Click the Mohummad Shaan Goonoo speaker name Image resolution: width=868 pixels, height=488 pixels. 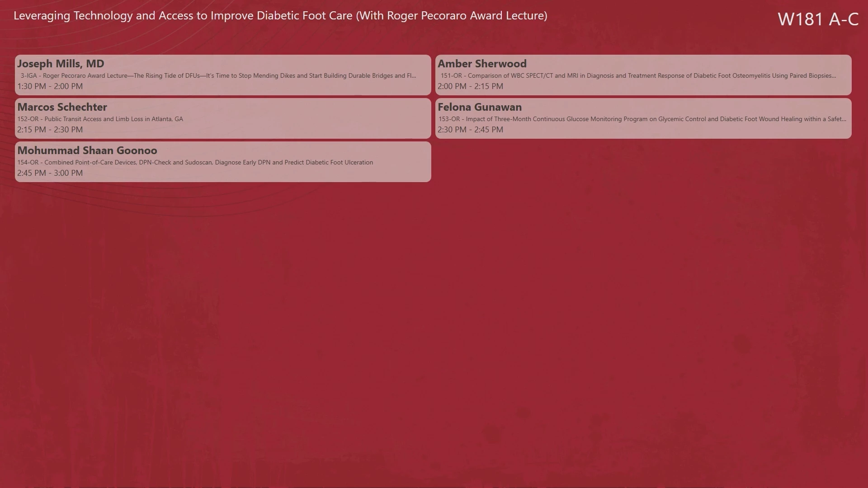coord(87,150)
